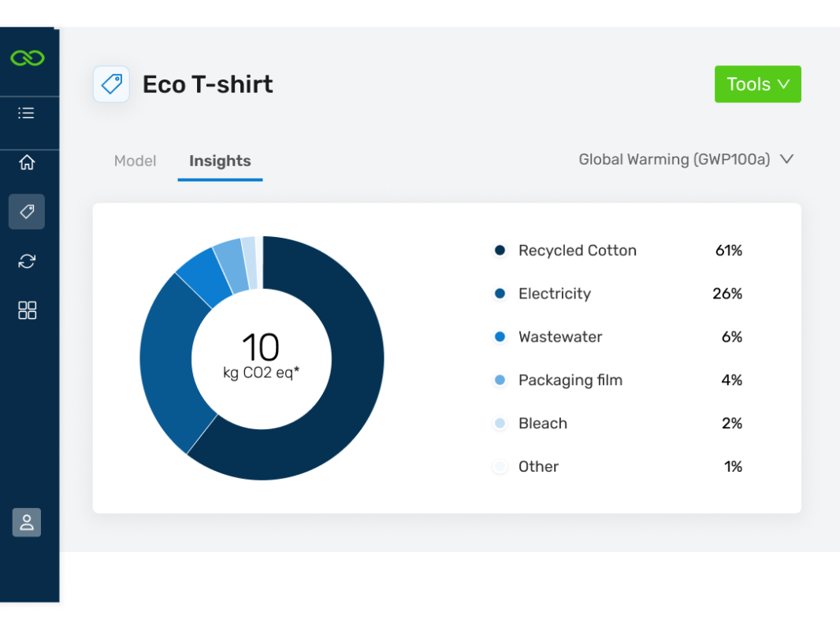Open the Tools dropdown button

point(757,84)
